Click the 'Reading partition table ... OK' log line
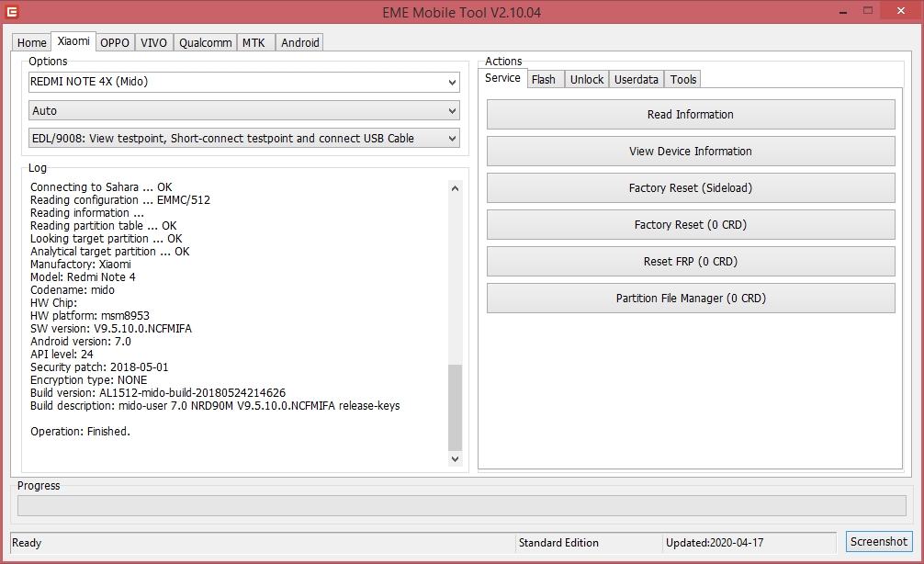 point(103,226)
